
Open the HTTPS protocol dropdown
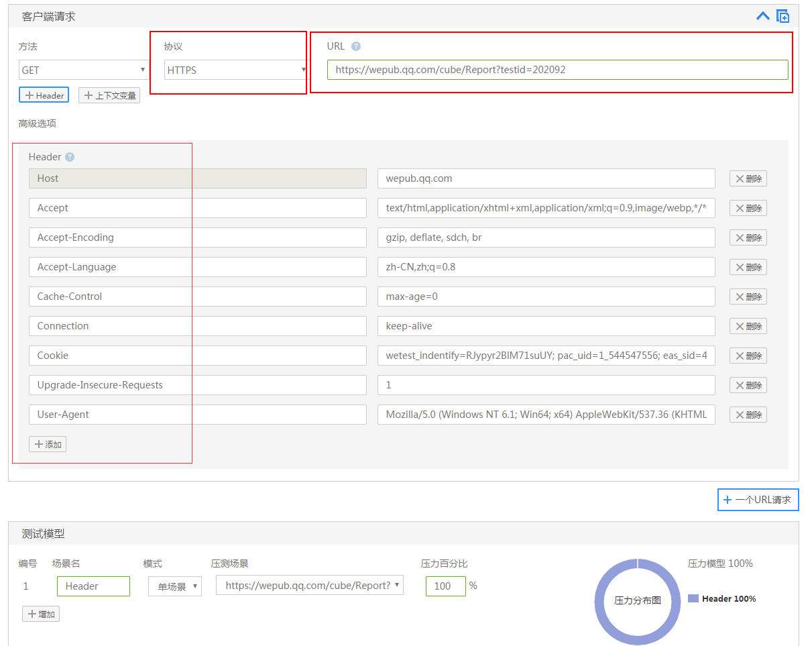235,70
